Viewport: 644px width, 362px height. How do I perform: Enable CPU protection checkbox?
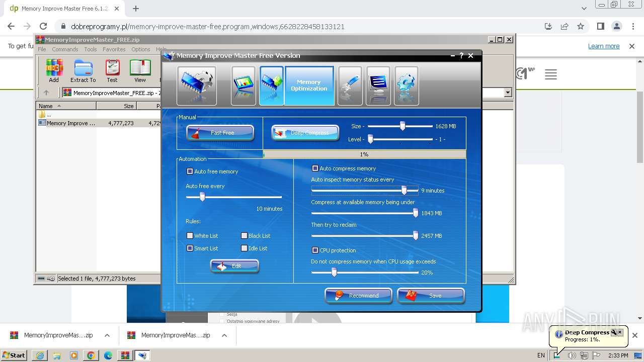coord(315,250)
